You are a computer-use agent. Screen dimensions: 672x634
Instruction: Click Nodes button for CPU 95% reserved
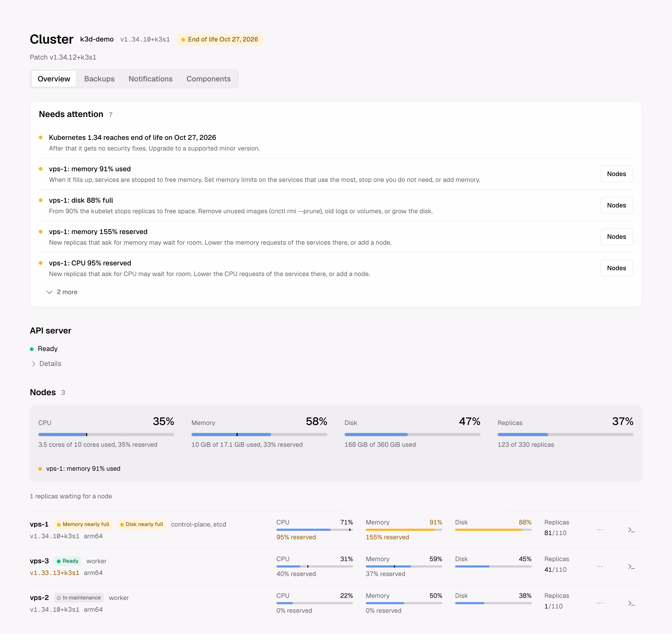pos(616,268)
